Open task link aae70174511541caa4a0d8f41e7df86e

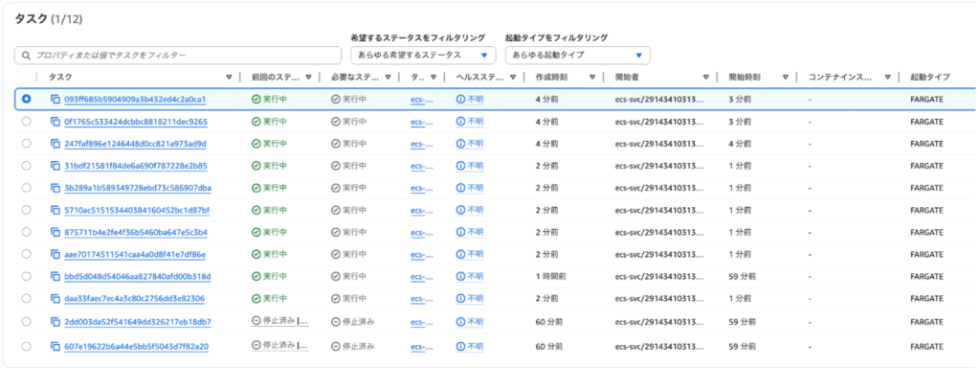coord(135,254)
